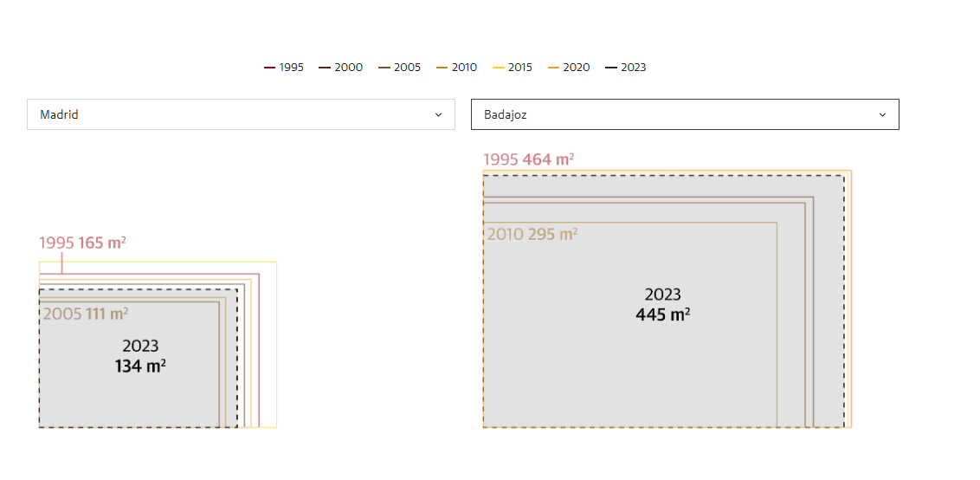Click the yellow 2015 legend color line

pos(499,68)
